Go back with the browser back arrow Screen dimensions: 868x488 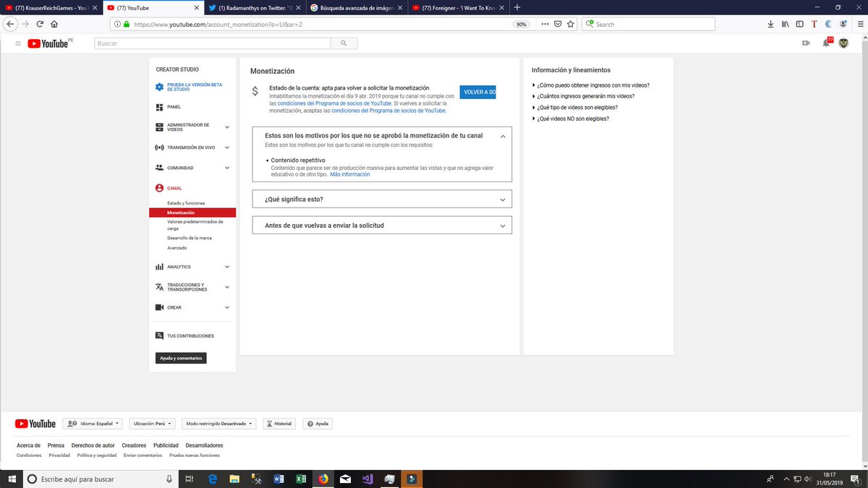point(10,24)
